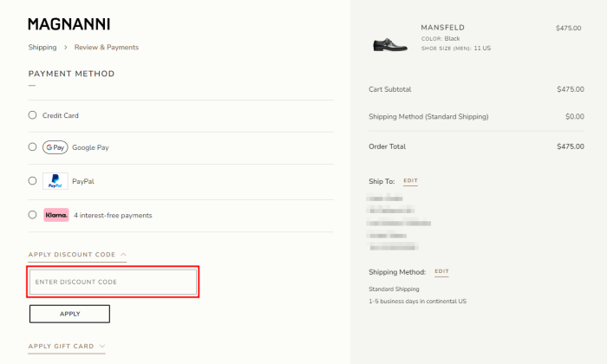Click the 11 US shoe size value

click(482, 48)
